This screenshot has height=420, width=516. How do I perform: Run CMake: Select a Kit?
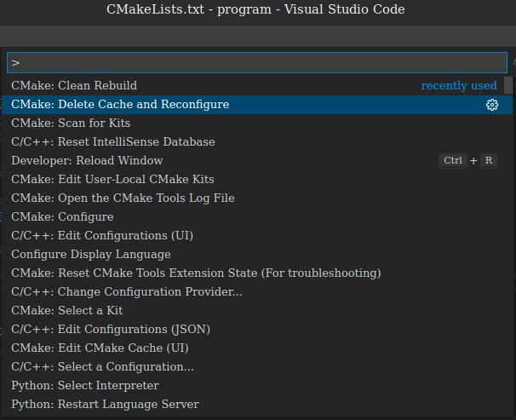point(257,311)
